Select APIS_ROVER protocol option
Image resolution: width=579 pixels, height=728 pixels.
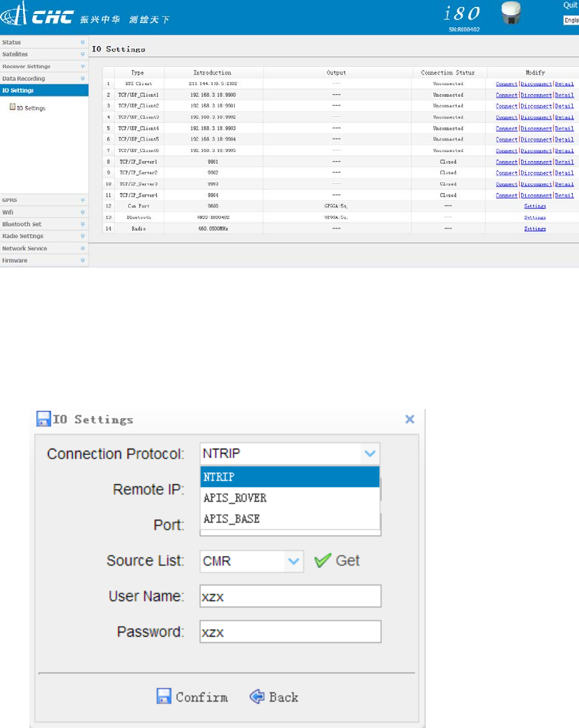tap(290, 497)
